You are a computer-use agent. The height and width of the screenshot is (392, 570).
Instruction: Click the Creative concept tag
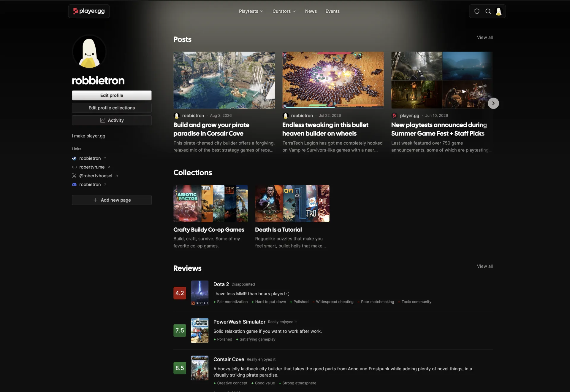230,383
